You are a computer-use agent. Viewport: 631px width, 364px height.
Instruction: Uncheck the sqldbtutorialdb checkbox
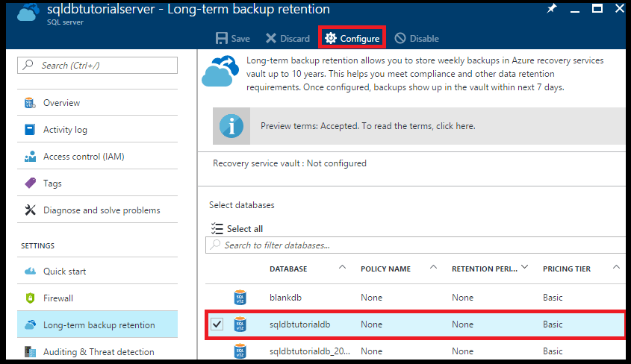pyautogui.click(x=217, y=324)
